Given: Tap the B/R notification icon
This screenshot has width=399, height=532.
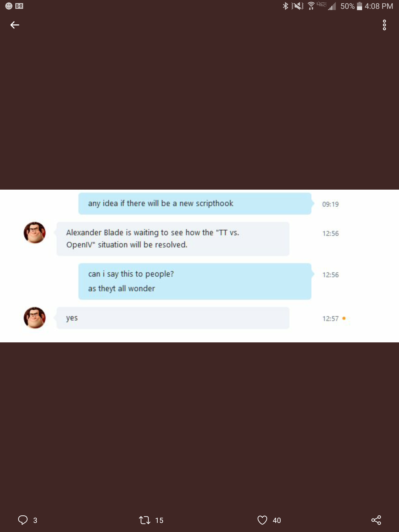Looking at the screenshot, I should click(x=19, y=6).
